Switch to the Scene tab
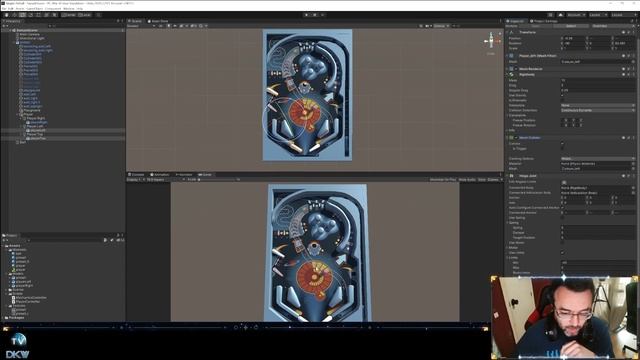Viewport: 640px width, 360px height. click(136, 21)
